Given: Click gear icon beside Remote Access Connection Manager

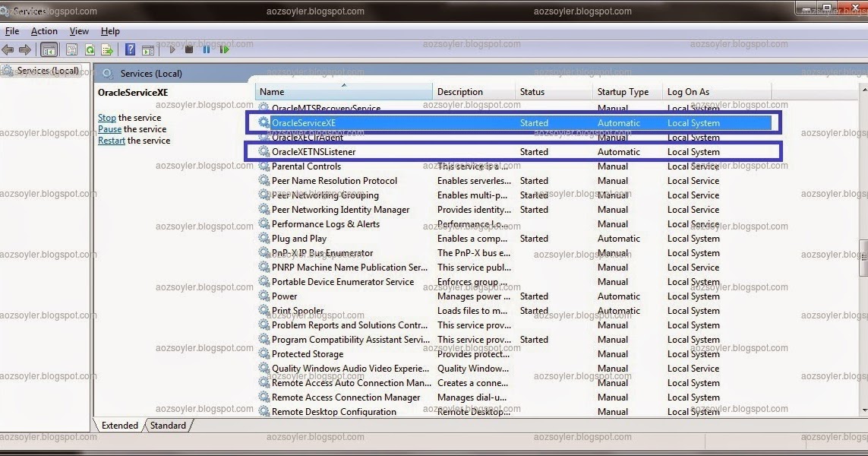Looking at the screenshot, I should click(x=264, y=397).
